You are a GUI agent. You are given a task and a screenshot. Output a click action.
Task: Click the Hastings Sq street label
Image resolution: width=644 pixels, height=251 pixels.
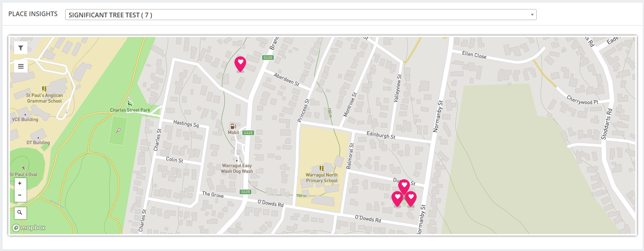tap(186, 124)
